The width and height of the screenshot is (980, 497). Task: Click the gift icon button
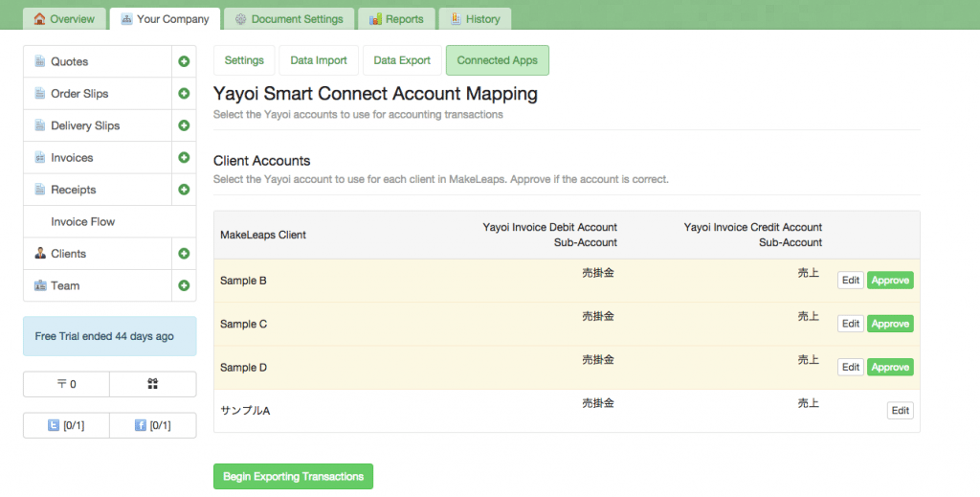152,384
